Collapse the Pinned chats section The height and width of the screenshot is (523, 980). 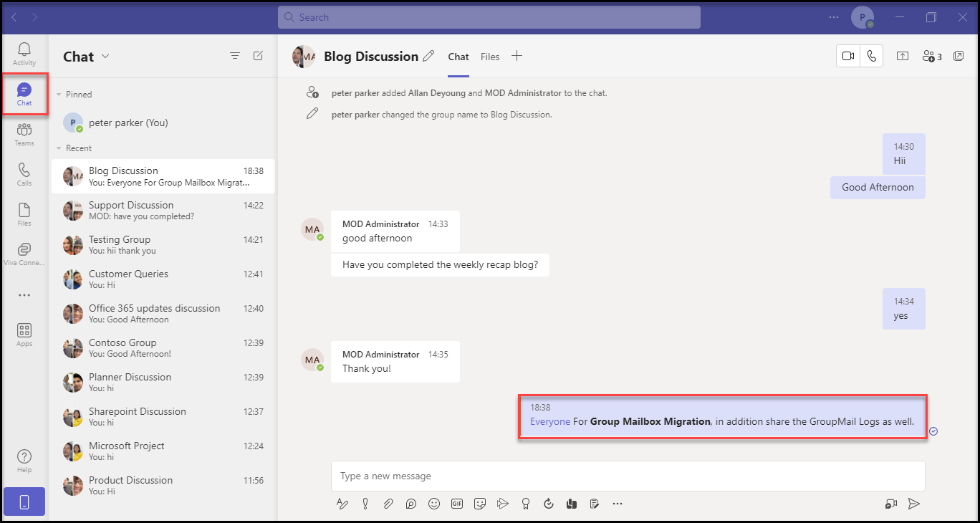click(x=59, y=95)
